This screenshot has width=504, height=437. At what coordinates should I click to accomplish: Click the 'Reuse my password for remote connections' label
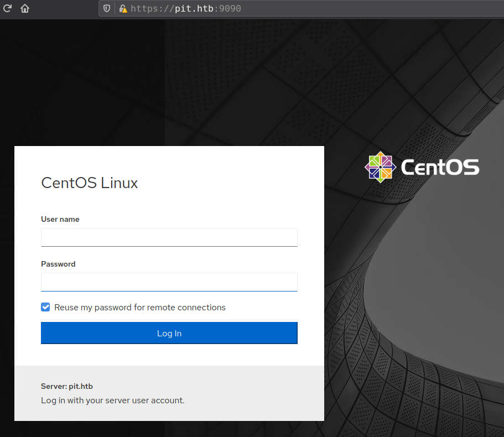pyautogui.click(x=139, y=308)
